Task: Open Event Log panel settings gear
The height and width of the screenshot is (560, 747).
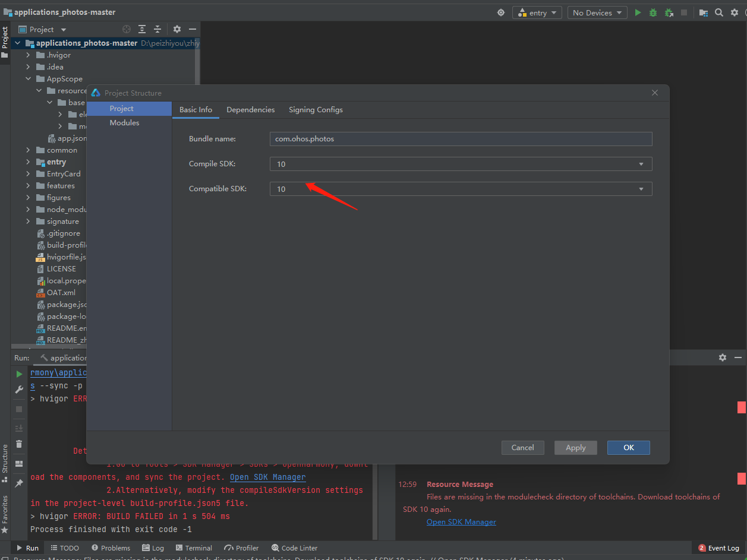Action: pyautogui.click(x=723, y=357)
